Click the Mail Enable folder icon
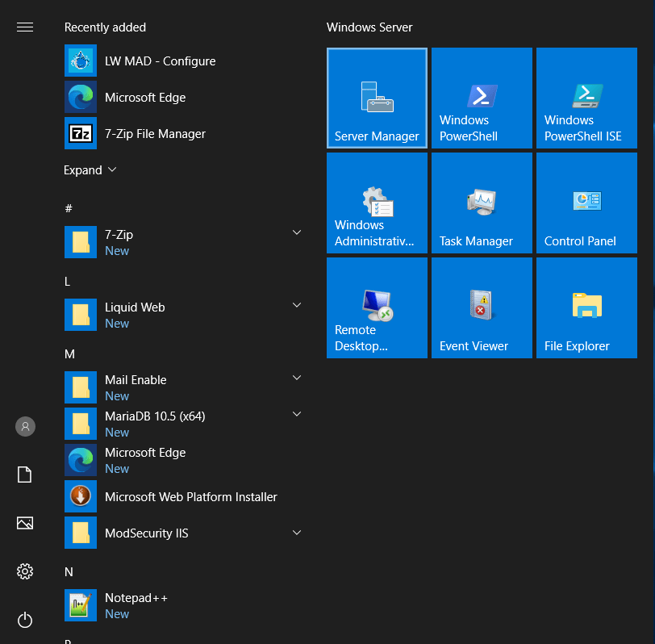Screen dimensions: 655x644 (x=81, y=387)
